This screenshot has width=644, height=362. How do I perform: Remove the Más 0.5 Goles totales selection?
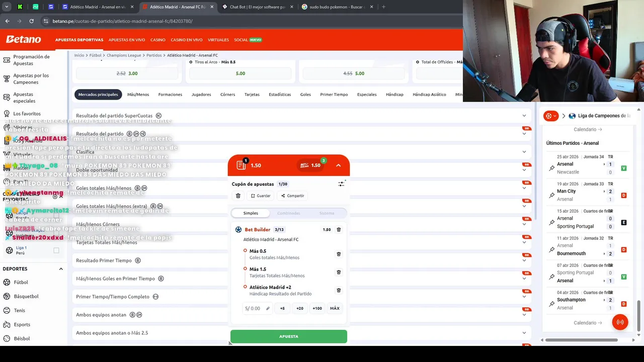click(339, 254)
